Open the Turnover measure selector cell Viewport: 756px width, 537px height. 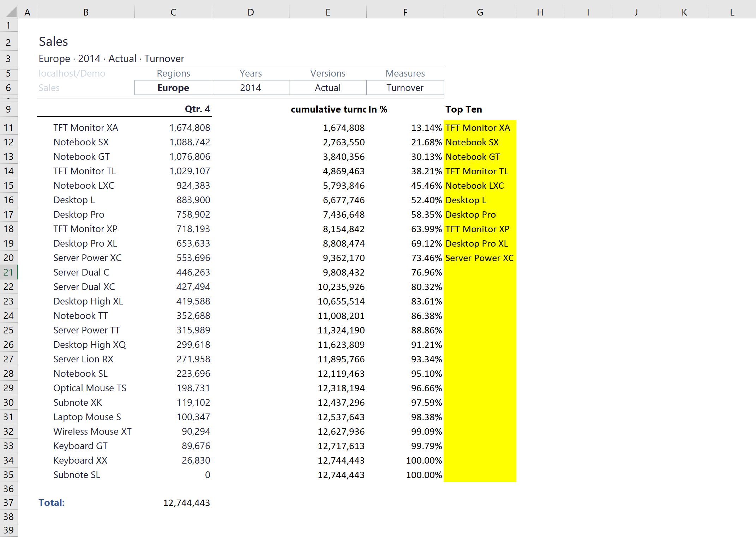(405, 88)
